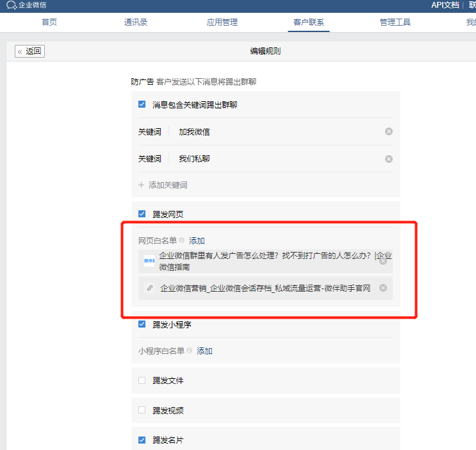The image size is (476, 450).
Task: Remove the 加我微信 keyword entry
Action: 389,131
